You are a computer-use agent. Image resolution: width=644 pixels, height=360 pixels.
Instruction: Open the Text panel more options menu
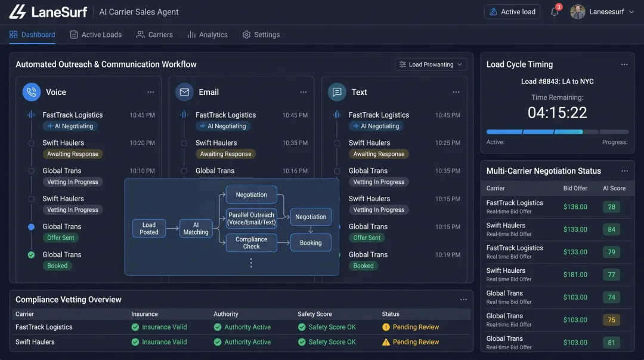coord(456,92)
